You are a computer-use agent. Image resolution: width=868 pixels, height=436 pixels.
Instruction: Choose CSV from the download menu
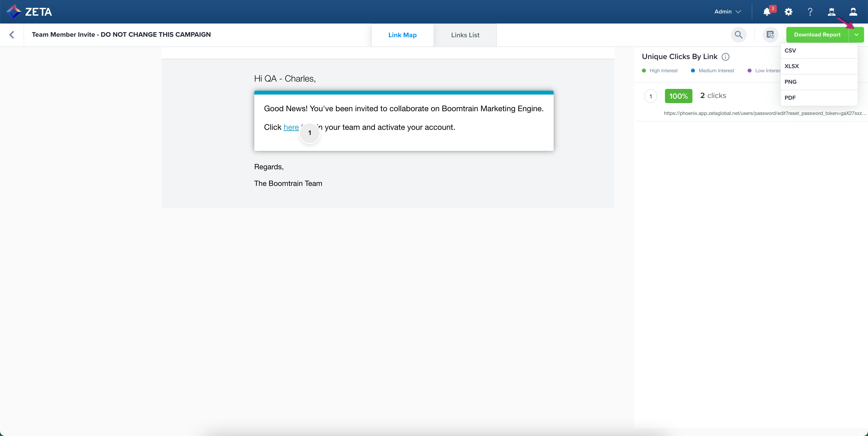tap(790, 50)
